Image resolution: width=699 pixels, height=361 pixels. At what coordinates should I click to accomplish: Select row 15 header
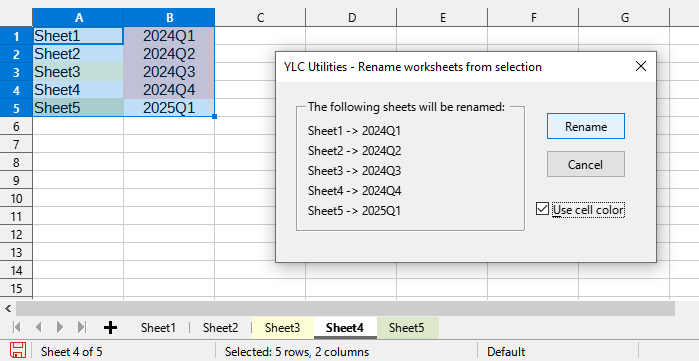pyautogui.click(x=16, y=288)
